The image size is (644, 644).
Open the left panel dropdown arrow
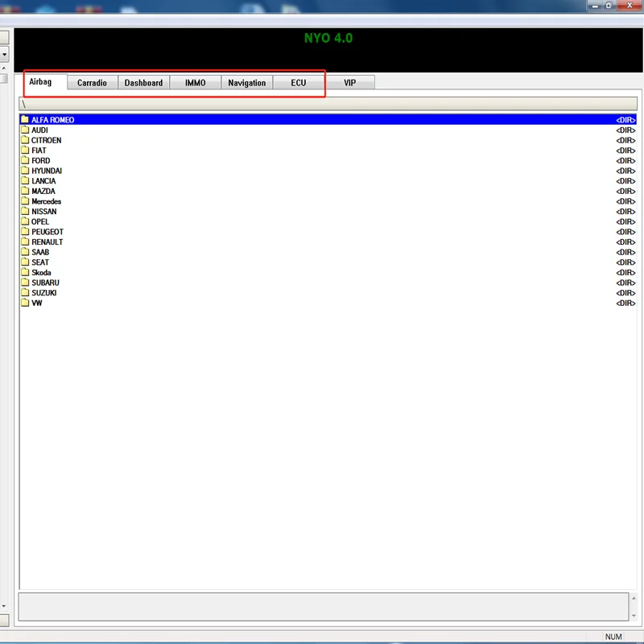tap(4, 54)
